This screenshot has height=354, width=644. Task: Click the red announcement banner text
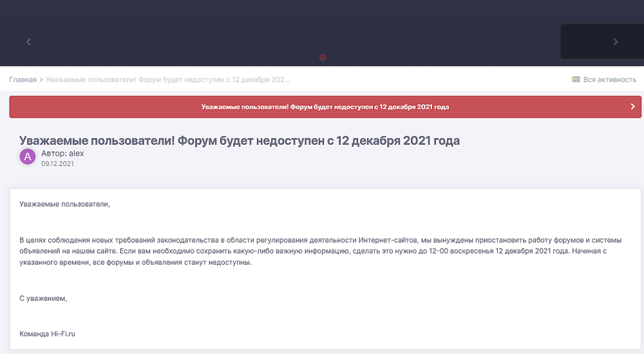tap(325, 107)
